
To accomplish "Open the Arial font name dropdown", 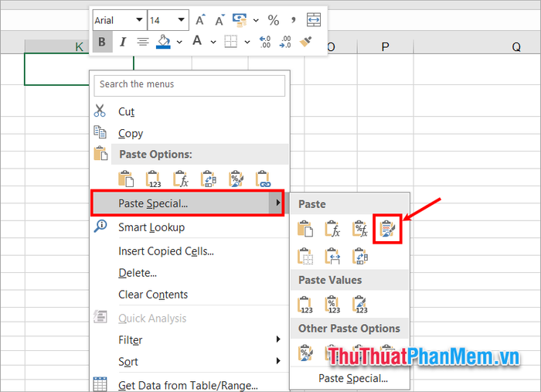I will click(138, 20).
